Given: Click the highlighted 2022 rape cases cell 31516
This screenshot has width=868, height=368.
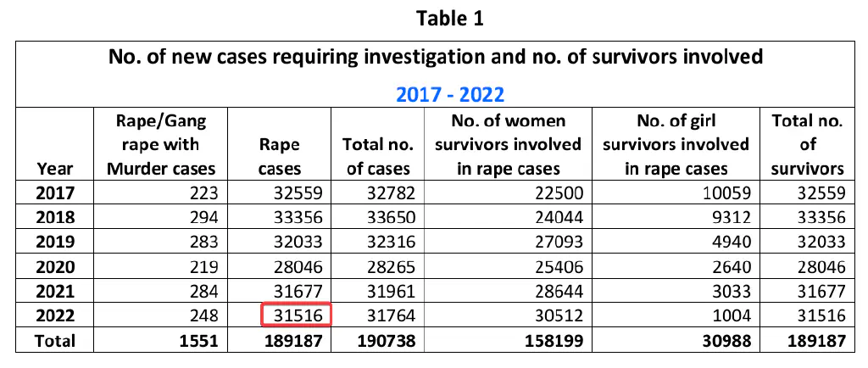Looking at the screenshot, I should point(296,315).
